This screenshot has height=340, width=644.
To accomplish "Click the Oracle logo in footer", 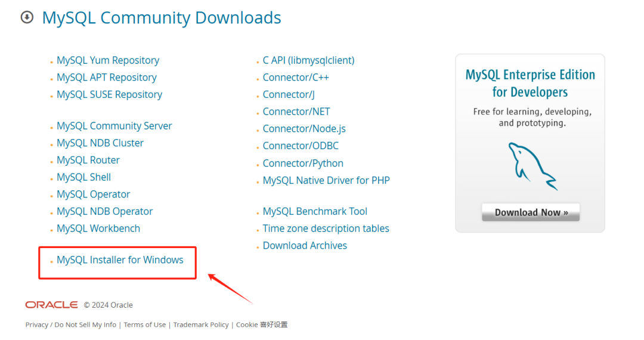I will (51, 305).
